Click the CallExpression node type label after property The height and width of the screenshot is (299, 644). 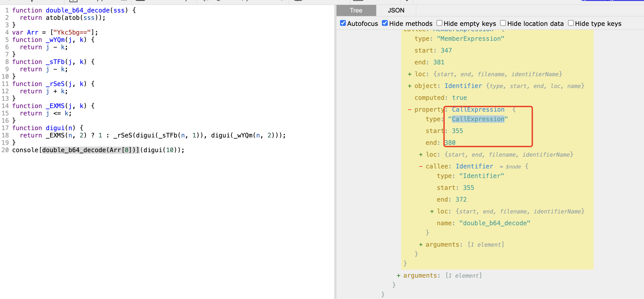coord(478,109)
